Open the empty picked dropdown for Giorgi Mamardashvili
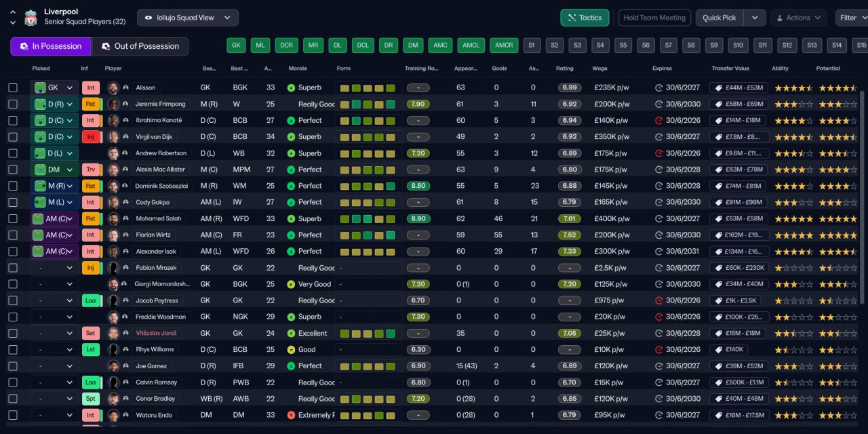This screenshot has height=434, width=868. point(54,284)
